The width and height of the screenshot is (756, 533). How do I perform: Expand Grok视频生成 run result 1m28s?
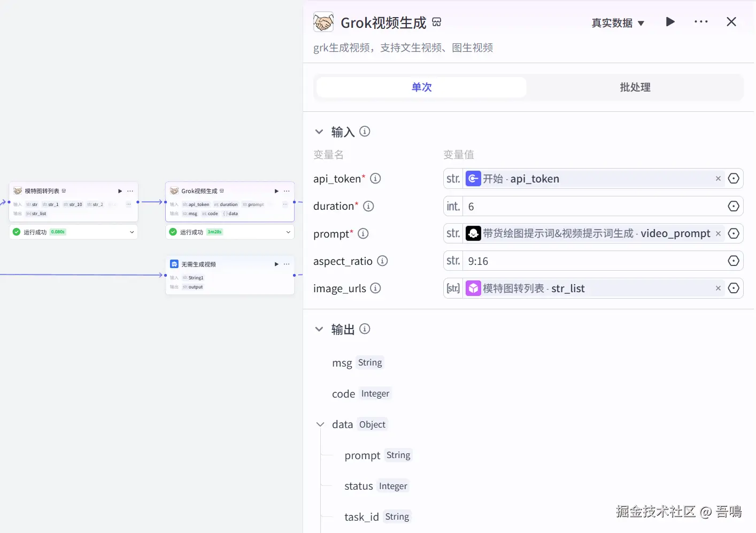tap(288, 232)
